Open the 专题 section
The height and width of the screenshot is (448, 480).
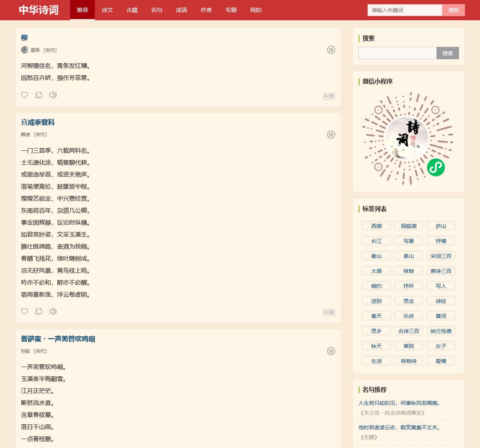pyautogui.click(x=231, y=10)
